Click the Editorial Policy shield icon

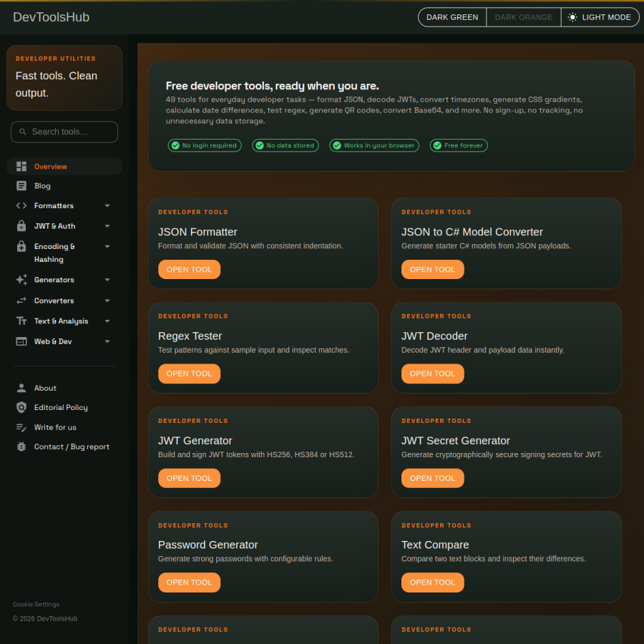tap(21, 407)
